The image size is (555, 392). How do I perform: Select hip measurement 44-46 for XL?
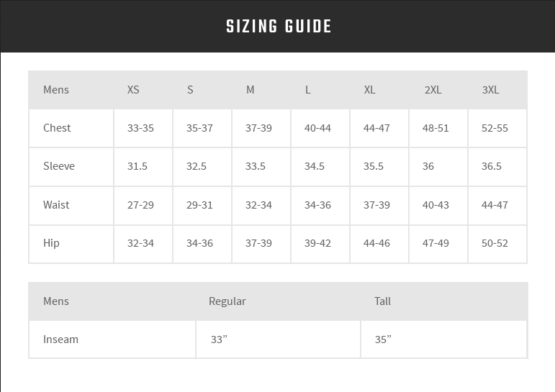click(376, 243)
